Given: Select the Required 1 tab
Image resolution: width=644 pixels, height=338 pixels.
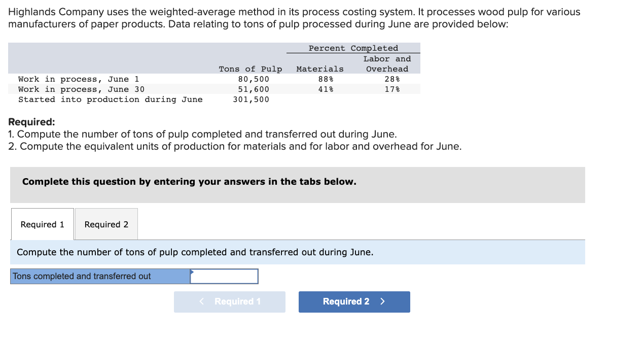Looking at the screenshot, I should (42, 224).
